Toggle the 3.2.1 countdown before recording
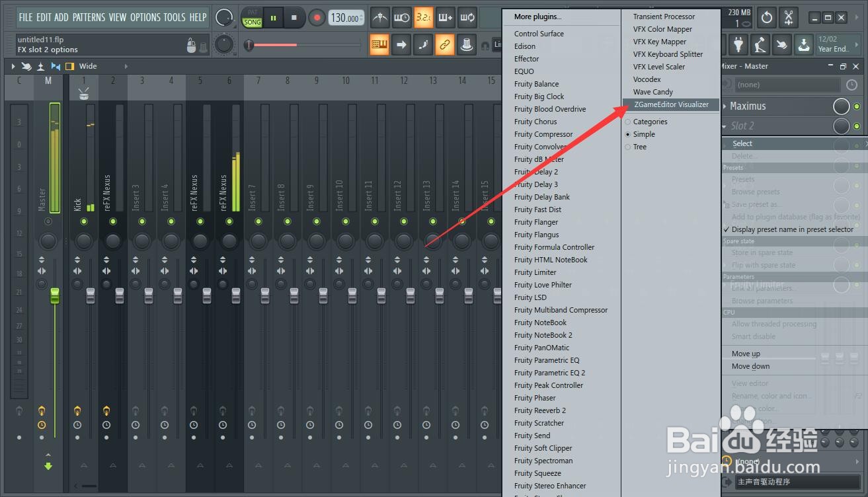 pos(424,18)
